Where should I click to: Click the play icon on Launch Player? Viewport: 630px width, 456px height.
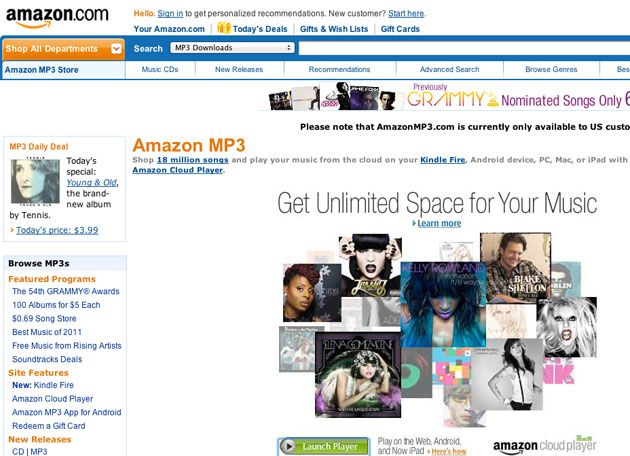click(x=288, y=446)
